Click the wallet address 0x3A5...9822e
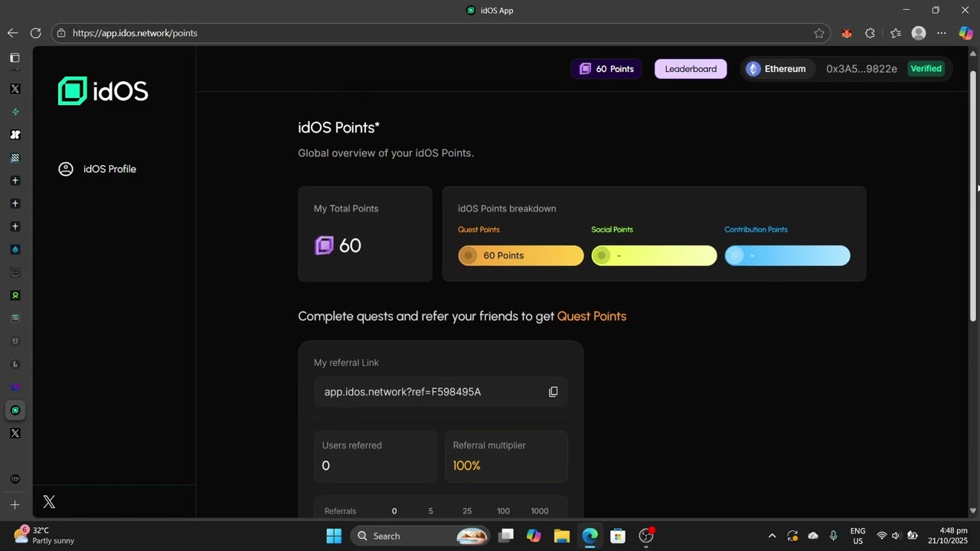This screenshot has height=551, width=980. pos(861,69)
